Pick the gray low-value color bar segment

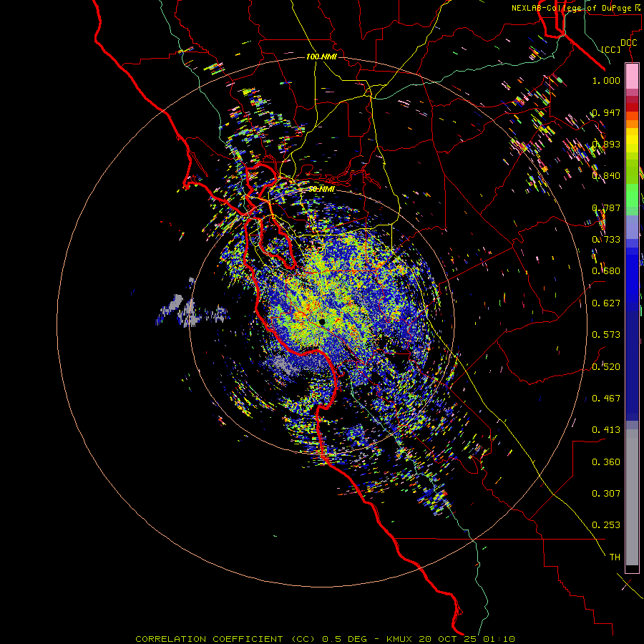[x=632, y=497]
